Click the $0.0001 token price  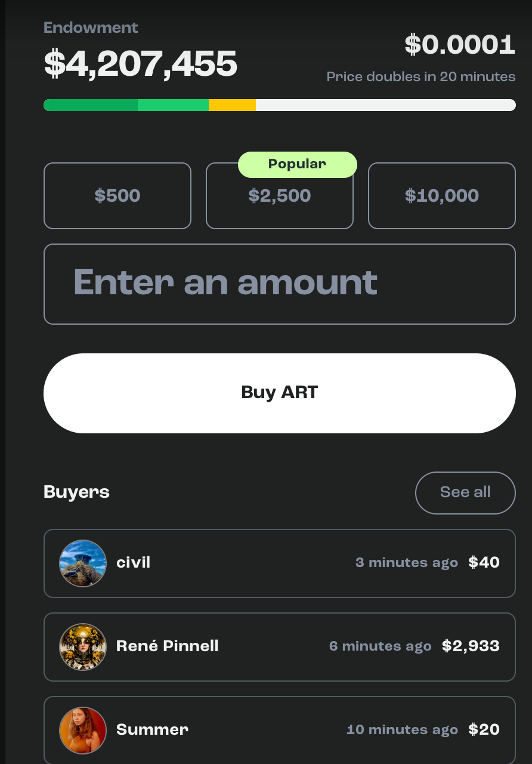460,45
